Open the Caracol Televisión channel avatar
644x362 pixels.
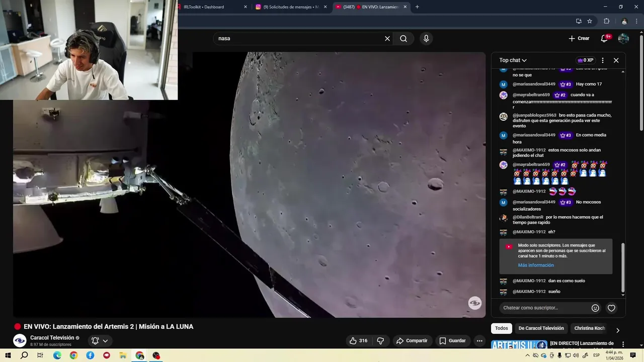(x=20, y=340)
